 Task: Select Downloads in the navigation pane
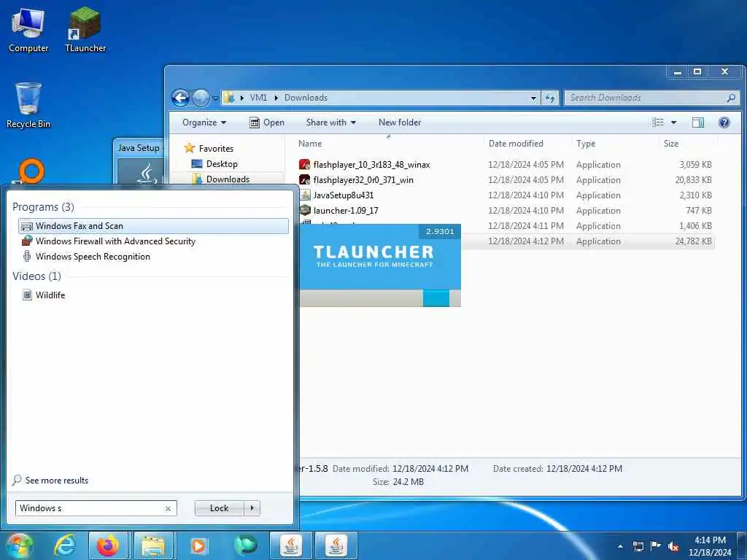pyautogui.click(x=220, y=179)
